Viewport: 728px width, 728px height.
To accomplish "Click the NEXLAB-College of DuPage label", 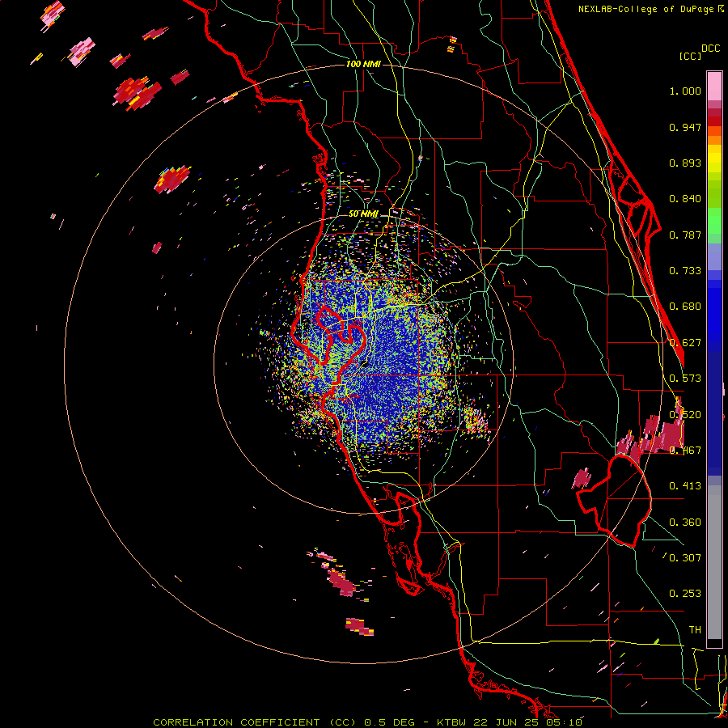I will point(646,9).
